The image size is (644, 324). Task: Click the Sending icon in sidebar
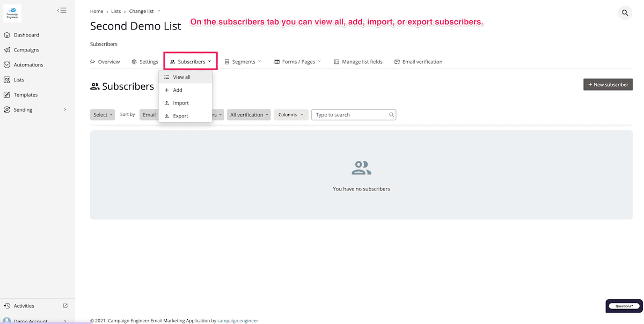click(x=7, y=110)
